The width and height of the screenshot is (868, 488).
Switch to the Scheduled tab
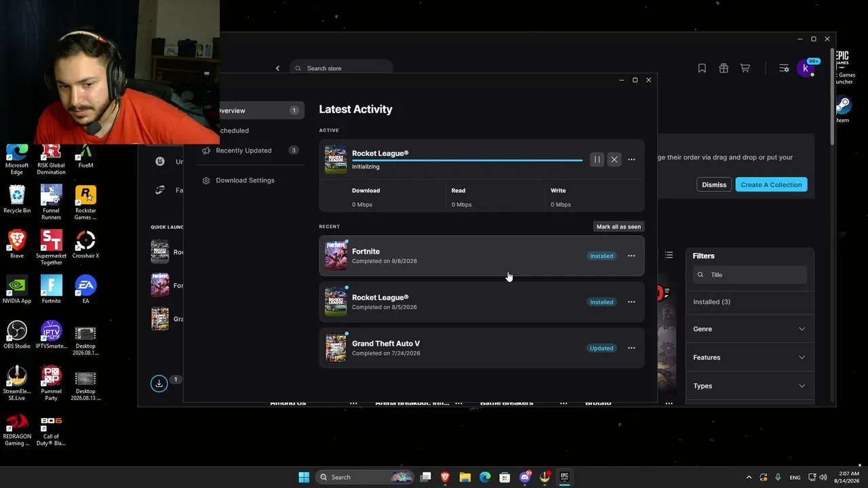click(x=234, y=131)
